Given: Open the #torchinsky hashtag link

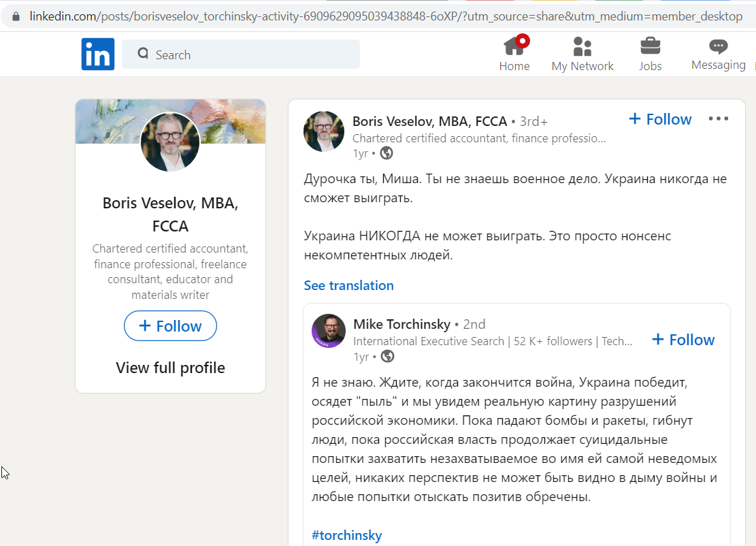Looking at the screenshot, I should 347,535.
